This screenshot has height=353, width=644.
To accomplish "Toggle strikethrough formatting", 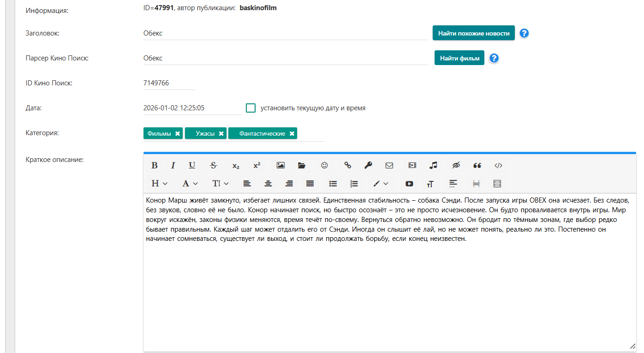I will click(x=213, y=166).
